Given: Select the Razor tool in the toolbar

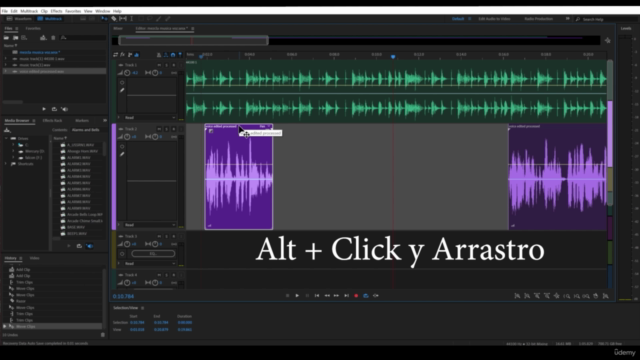Looking at the screenshot, I should click(114, 19).
